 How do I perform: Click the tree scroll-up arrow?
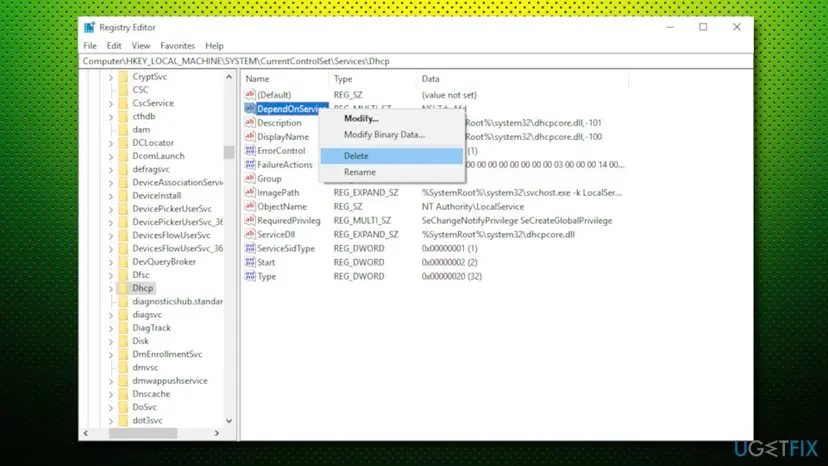(229, 77)
